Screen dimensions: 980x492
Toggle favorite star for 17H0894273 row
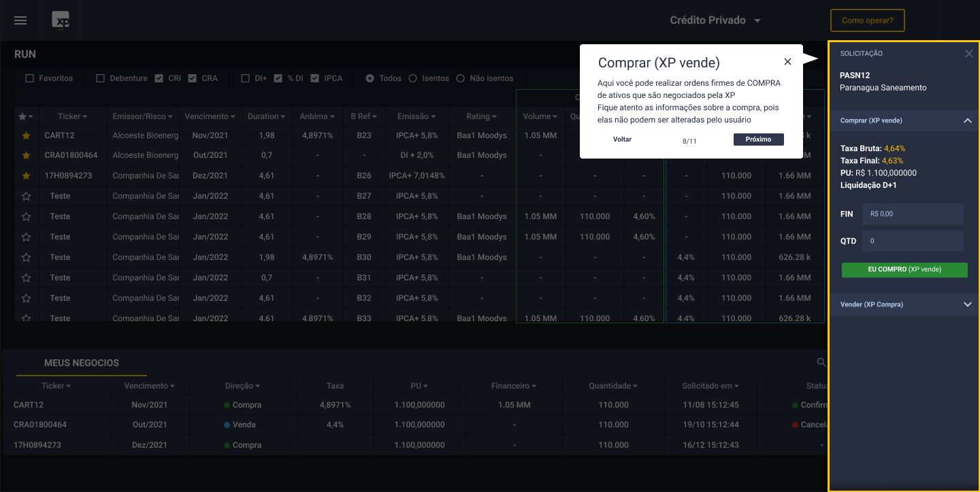coord(27,176)
